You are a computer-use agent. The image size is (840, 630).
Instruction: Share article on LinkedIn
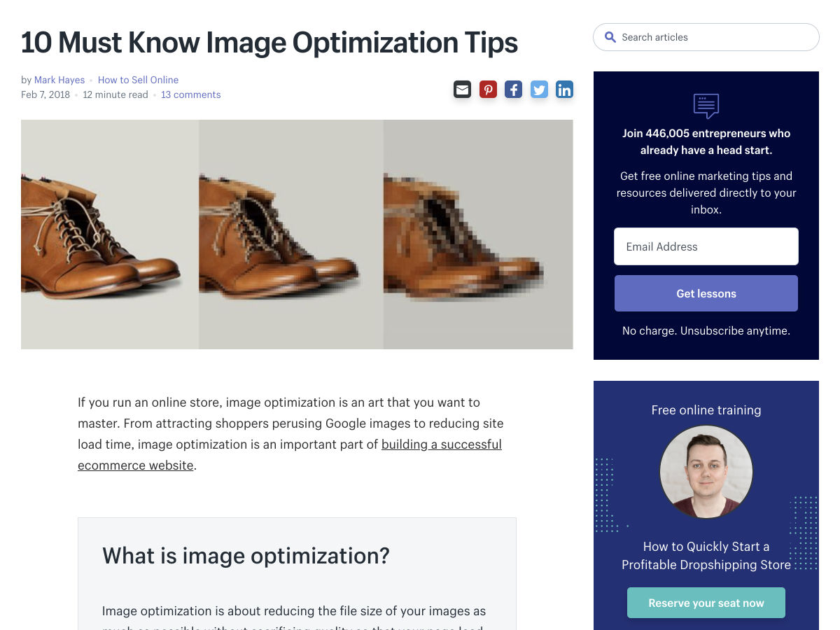pos(564,90)
